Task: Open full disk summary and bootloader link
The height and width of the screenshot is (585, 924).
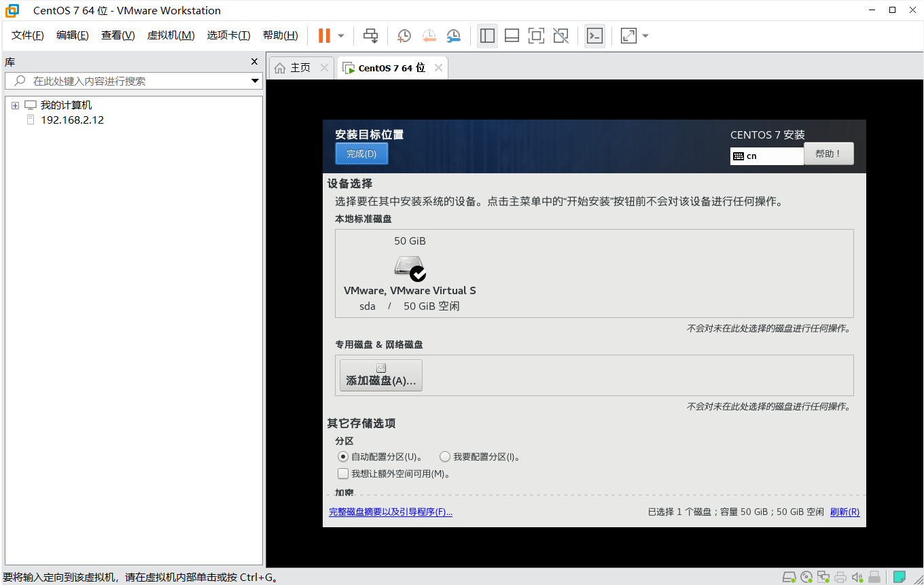Action: 390,512
